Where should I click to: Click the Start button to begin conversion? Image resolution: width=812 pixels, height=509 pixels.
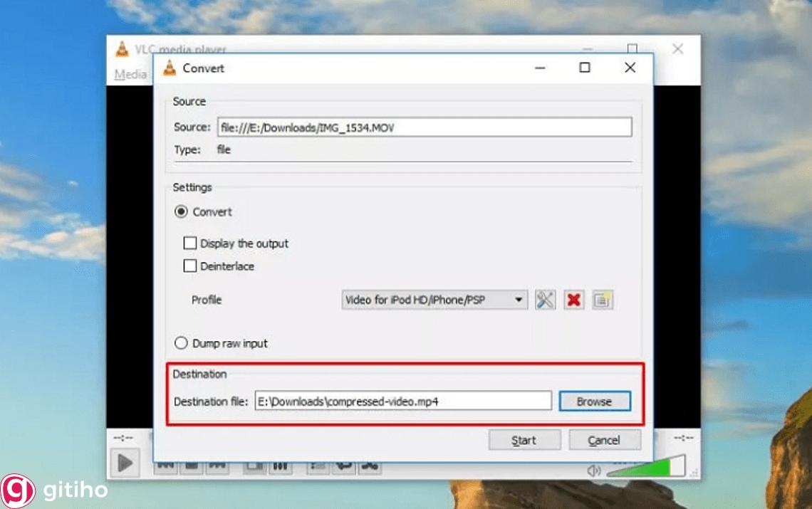pos(524,439)
